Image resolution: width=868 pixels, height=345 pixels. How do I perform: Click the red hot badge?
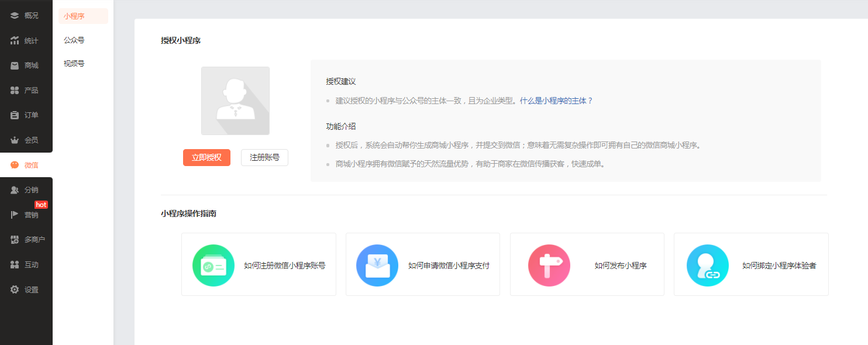[x=41, y=205]
